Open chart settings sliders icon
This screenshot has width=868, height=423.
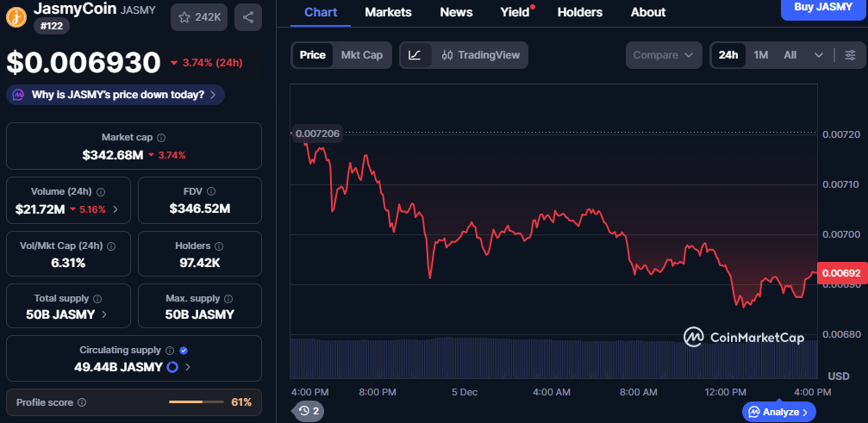coord(850,55)
